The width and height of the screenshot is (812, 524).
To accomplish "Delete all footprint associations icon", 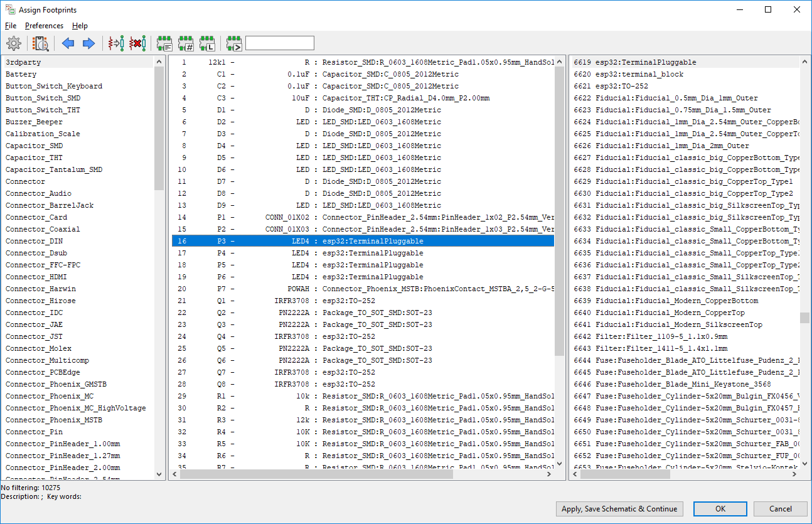I will point(137,43).
